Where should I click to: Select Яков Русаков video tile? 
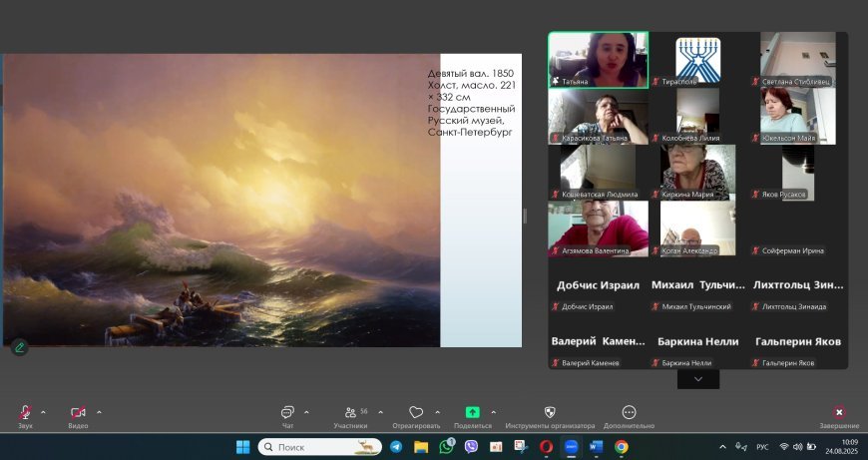[798, 173]
